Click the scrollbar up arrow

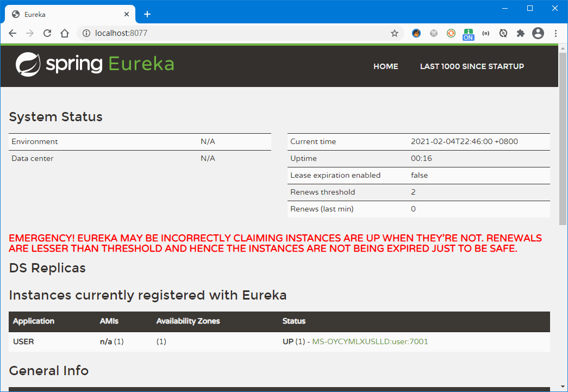point(563,48)
